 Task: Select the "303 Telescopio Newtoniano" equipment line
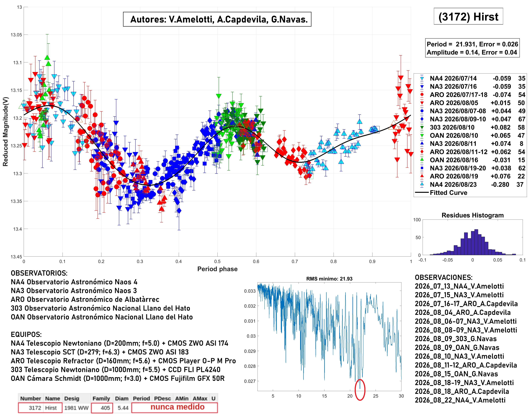pyautogui.click(x=116, y=370)
